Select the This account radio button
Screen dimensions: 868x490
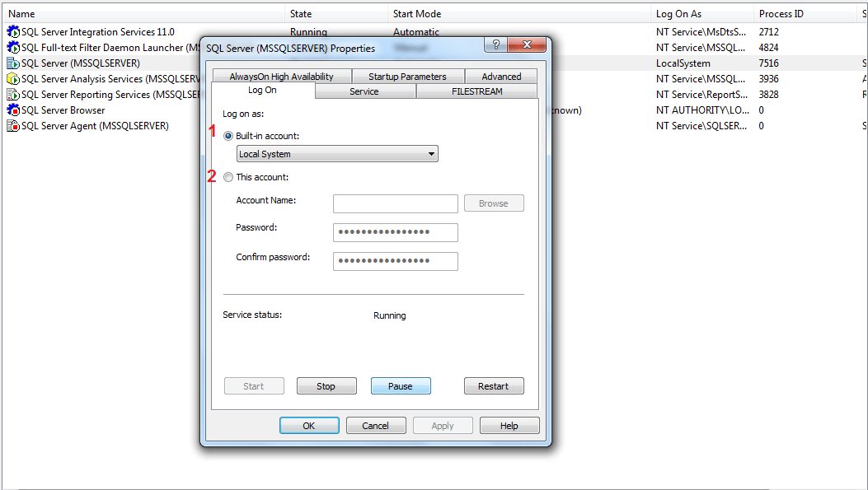[228, 178]
